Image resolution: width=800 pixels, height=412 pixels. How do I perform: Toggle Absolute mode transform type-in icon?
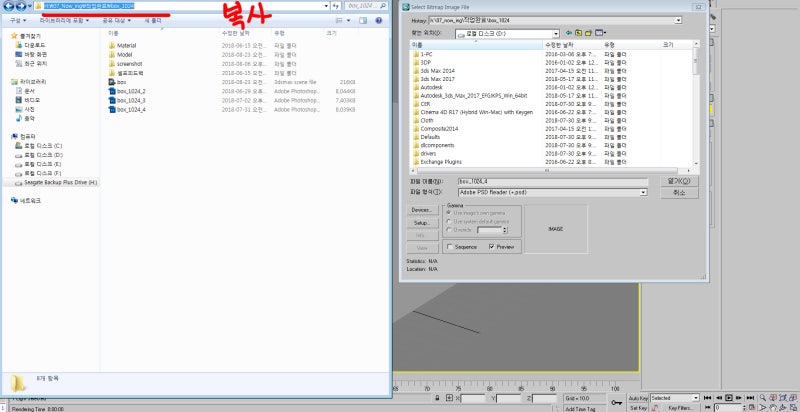pos(449,398)
